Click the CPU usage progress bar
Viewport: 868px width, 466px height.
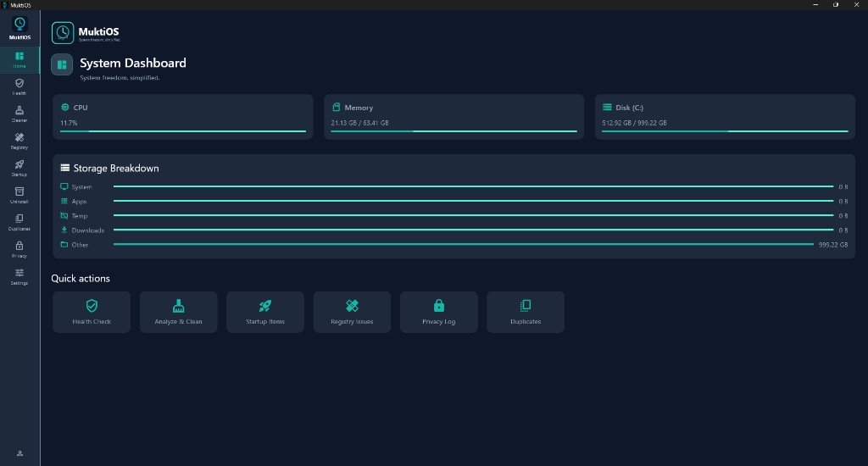pos(183,131)
